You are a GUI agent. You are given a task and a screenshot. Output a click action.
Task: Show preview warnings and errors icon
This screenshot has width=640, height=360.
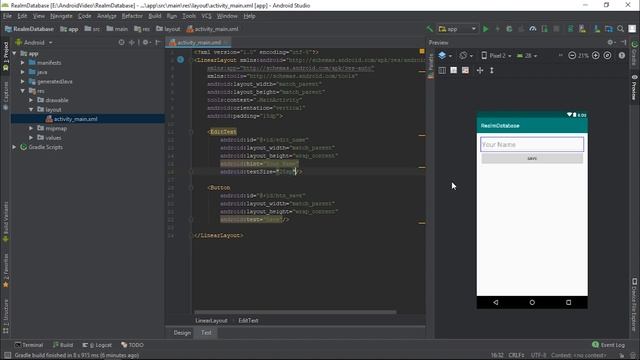point(622,56)
